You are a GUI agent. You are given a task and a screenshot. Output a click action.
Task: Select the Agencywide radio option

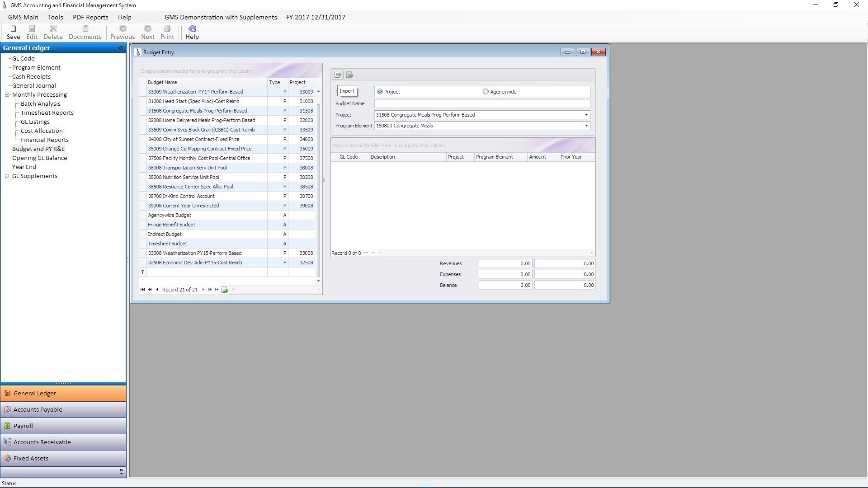coord(486,92)
